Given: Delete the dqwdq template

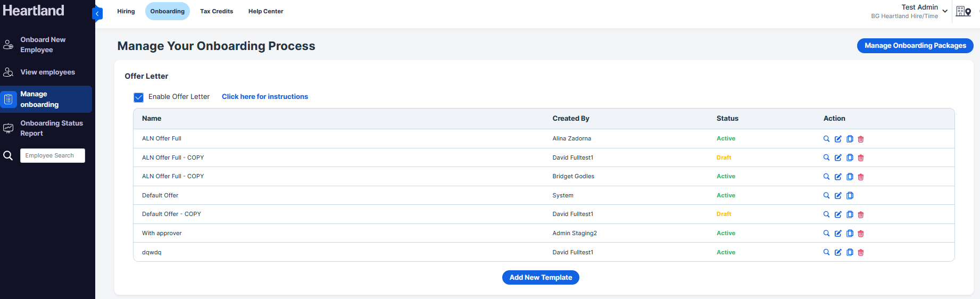Looking at the screenshot, I should 861,253.
